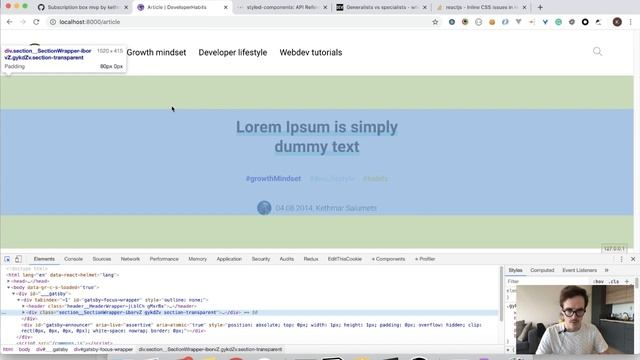
Task: Close the DevTools panel
Action: (x=633, y=259)
